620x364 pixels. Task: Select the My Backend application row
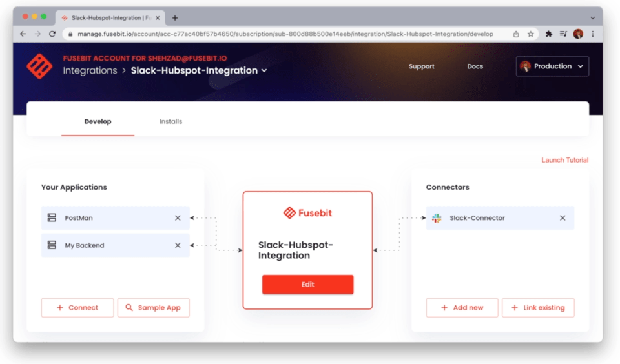116,245
